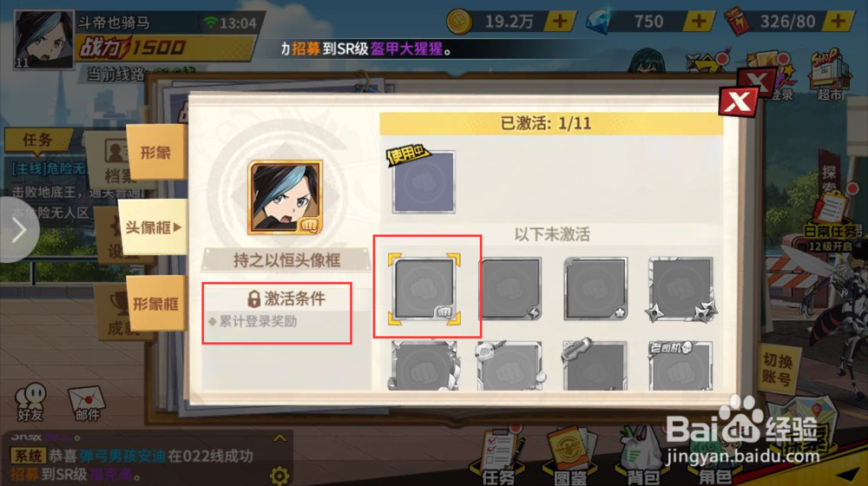
Task: Select the shuriken-decorated locked frame
Action: pos(681,289)
